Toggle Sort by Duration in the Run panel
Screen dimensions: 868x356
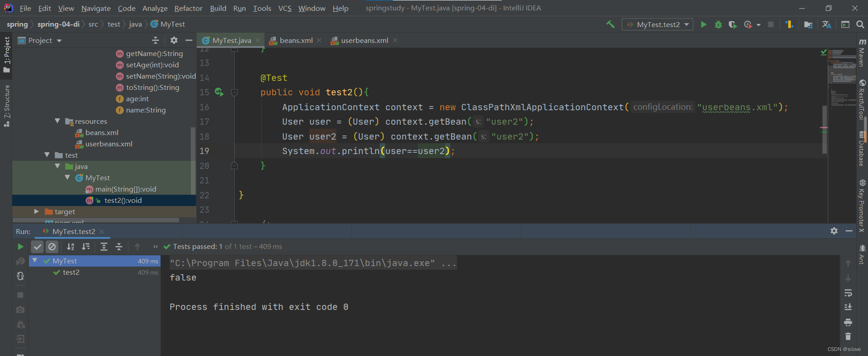85,247
